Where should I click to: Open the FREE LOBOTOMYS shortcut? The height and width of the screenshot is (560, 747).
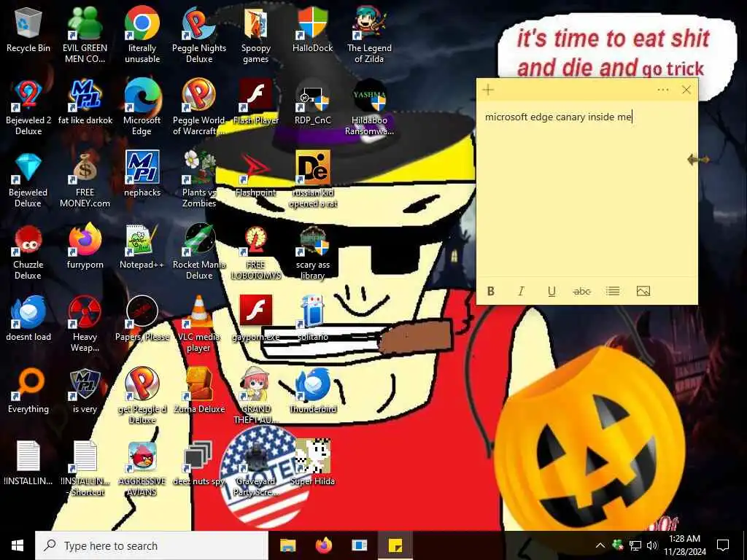pos(256,252)
